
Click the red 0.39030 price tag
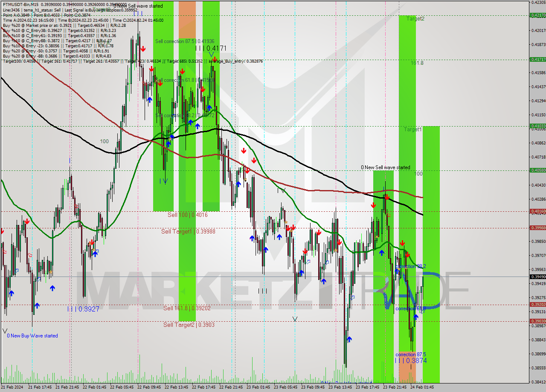[x=537, y=321]
